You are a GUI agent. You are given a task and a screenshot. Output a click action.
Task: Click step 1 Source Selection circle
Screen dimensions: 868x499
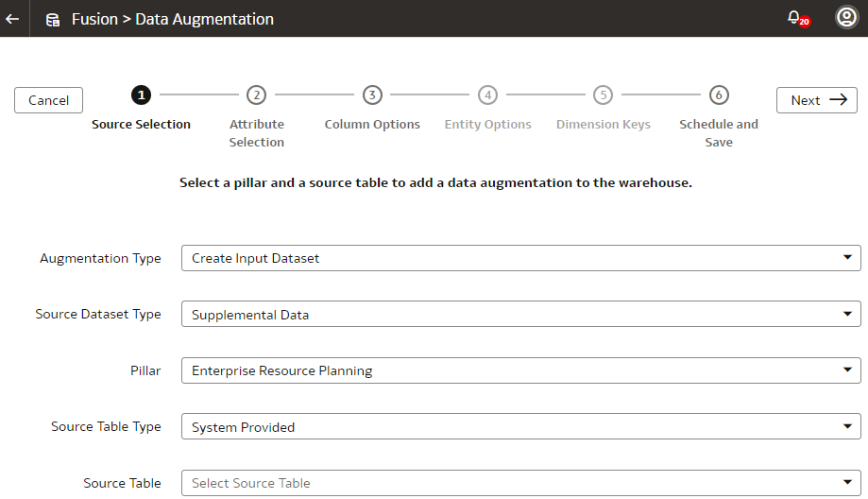(x=141, y=95)
